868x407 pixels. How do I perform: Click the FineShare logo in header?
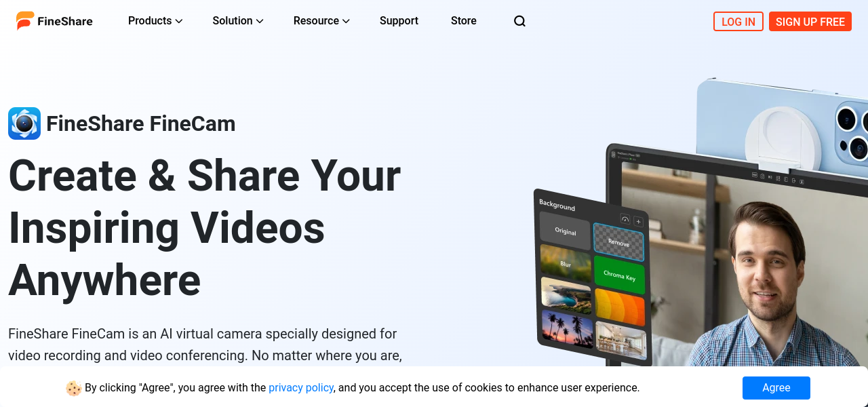click(54, 21)
